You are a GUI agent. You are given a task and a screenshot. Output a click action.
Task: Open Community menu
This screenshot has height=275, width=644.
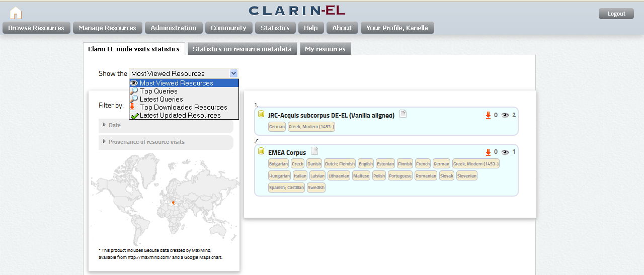[228, 28]
